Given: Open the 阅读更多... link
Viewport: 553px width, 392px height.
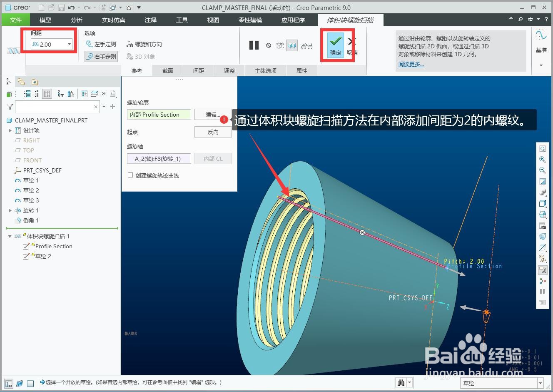Looking at the screenshot, I should (411, 64).
